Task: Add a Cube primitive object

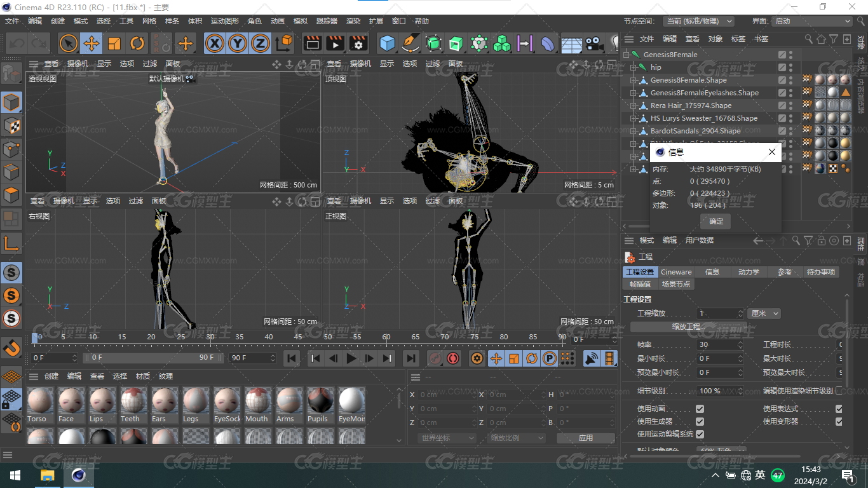Action: click(387, 43)
